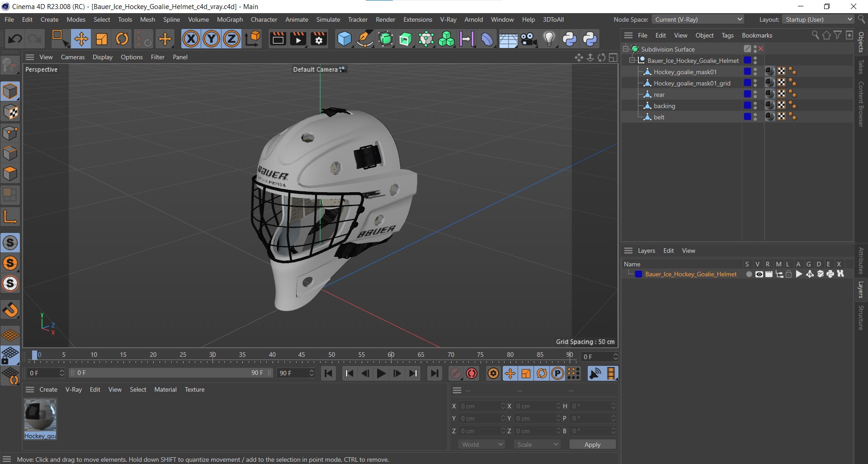Select the Scale tool

(102, 39)
